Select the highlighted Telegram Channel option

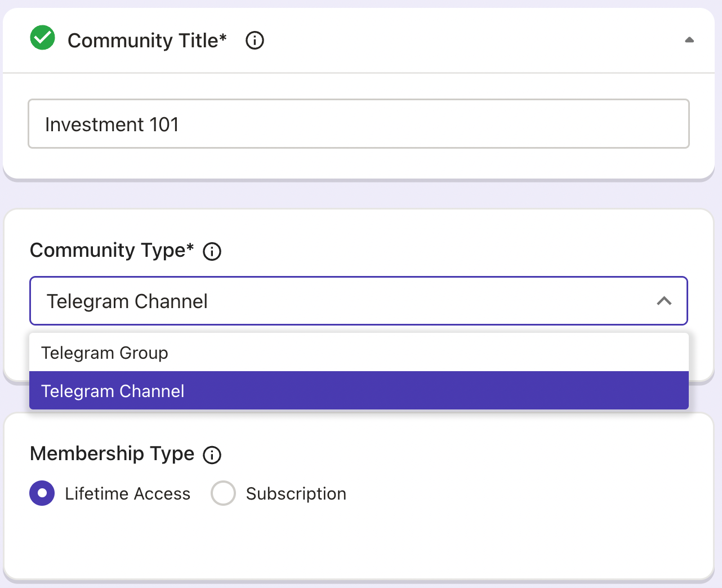113,390
